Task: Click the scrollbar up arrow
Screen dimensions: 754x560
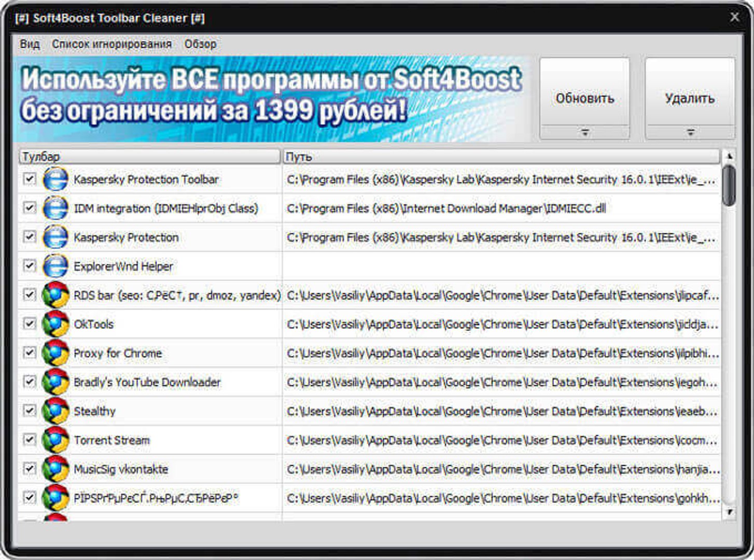Action: click(729, 156)
